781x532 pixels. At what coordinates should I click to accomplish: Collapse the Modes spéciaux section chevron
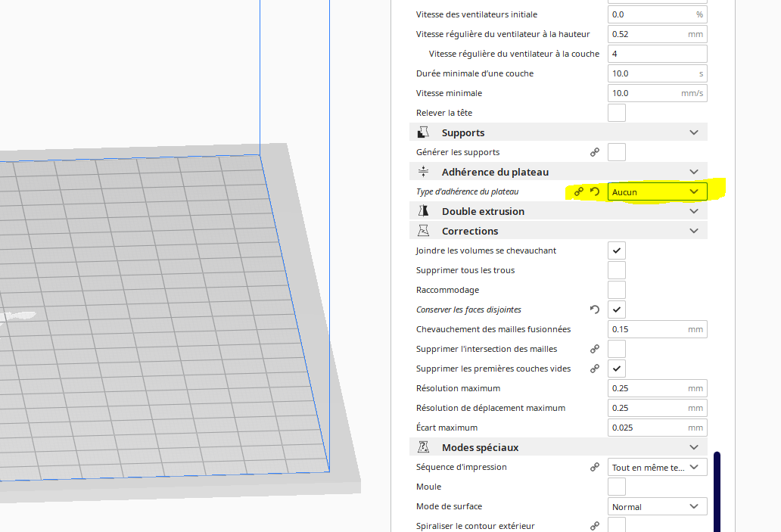click(694, 447)
